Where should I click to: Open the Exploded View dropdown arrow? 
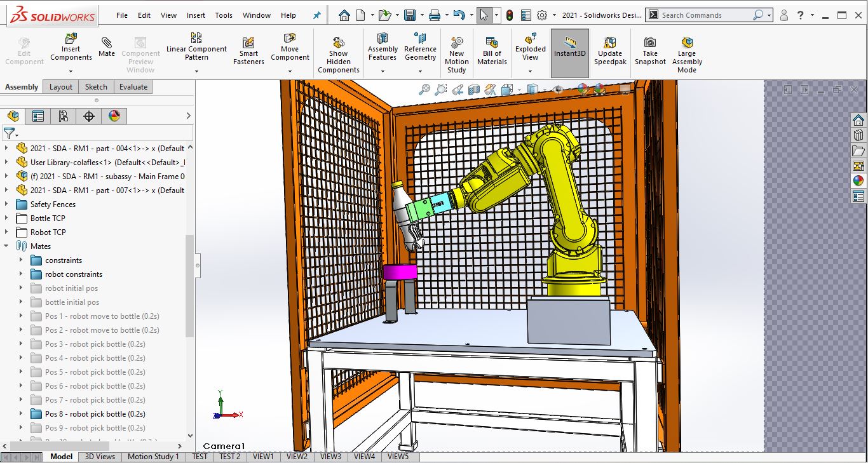pos(531,71)
